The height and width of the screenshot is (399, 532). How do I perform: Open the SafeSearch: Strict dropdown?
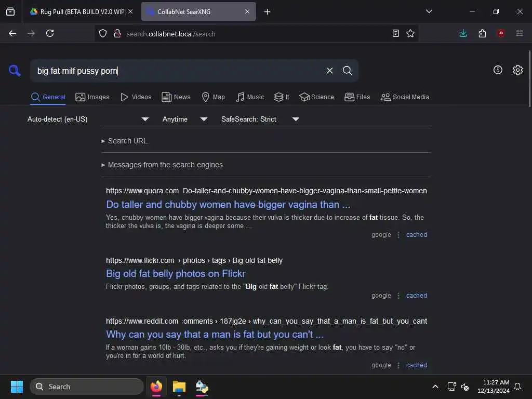[x=260, y=119]
